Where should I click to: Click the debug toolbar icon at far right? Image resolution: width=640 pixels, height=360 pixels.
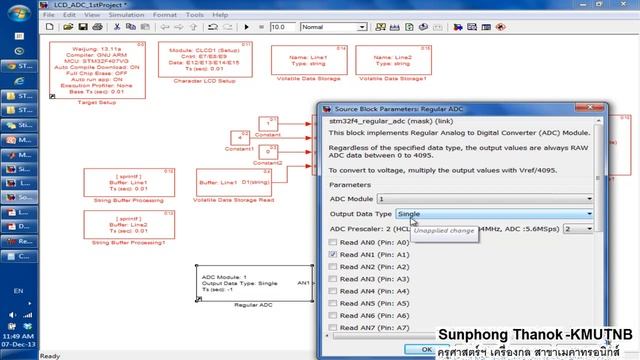[501, 27]
